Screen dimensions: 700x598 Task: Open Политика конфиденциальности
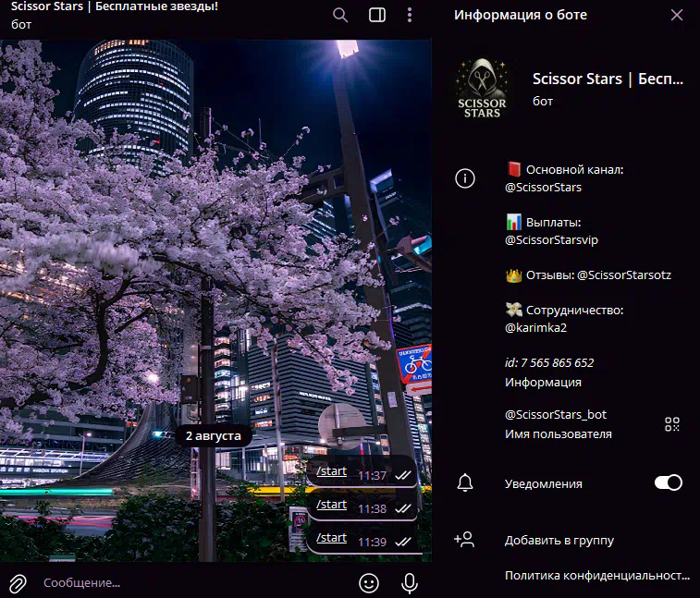pyautogui.click(x=597, y=576)
